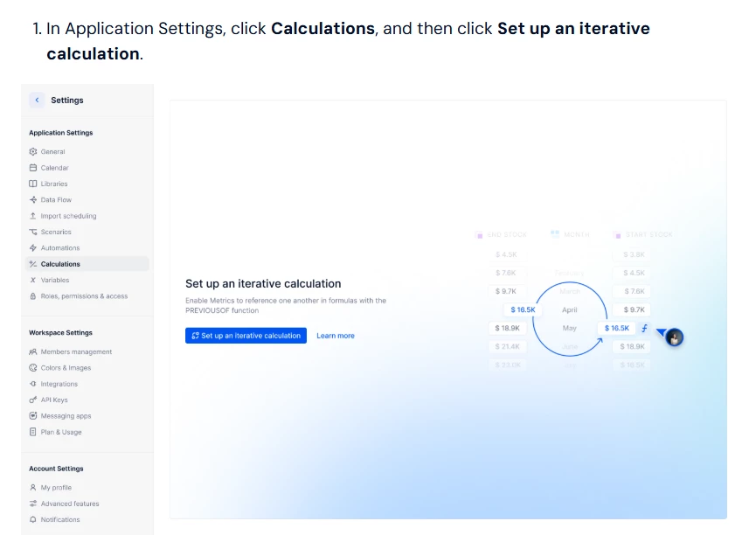Open My profile under Account Settings
The height and width of the screenshot is (549, 756).
coord(56,488)
